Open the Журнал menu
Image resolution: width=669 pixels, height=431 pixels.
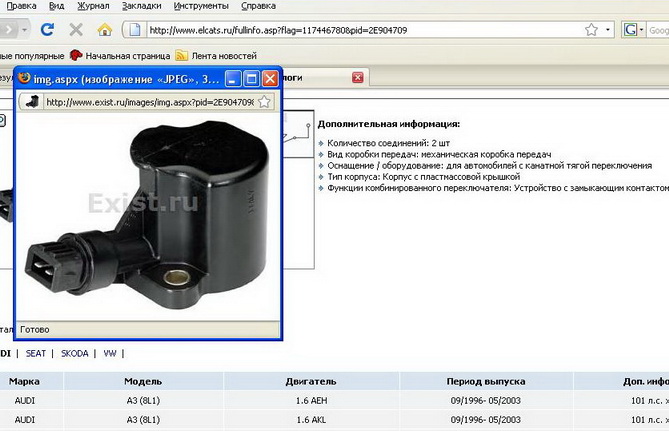click(x=93, y=6)
